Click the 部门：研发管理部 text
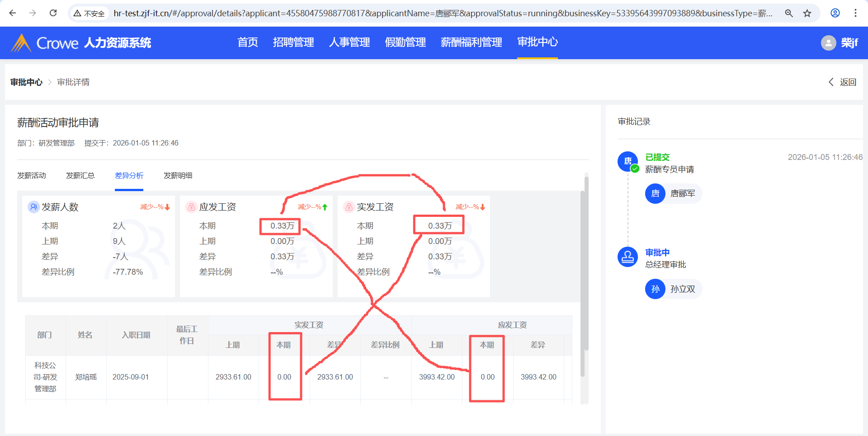 [46, 143]
